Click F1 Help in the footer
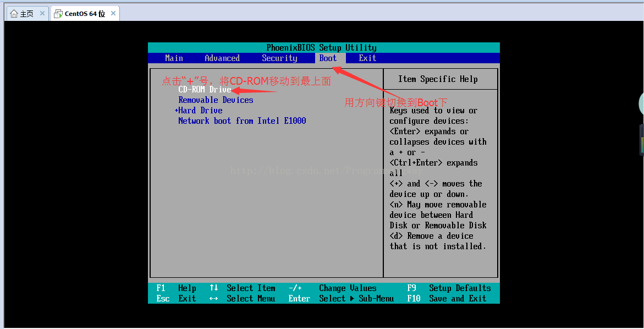Viewport: 644px width, 329px height. click(176, 288)
